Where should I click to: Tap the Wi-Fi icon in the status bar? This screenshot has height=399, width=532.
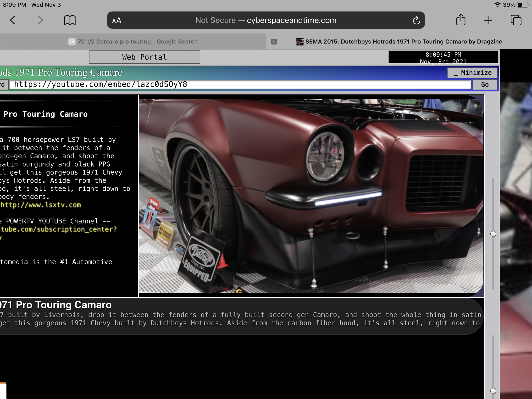coord(497,5)
